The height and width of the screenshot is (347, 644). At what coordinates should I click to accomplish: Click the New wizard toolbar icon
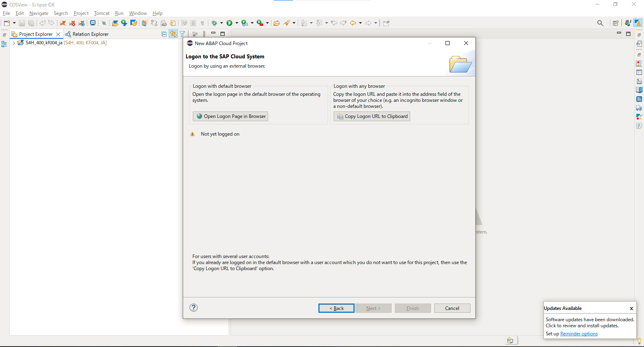(7, 23)
